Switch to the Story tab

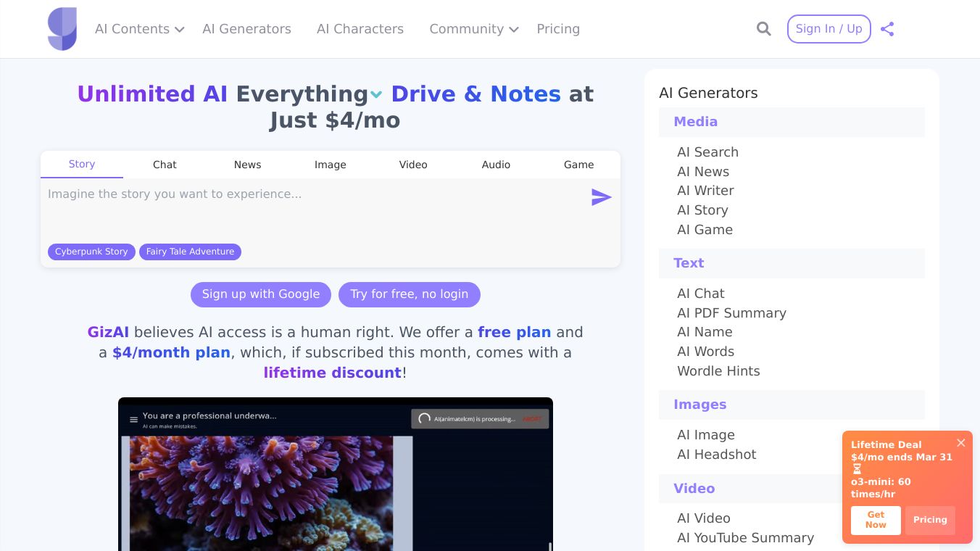coord(82,165)
